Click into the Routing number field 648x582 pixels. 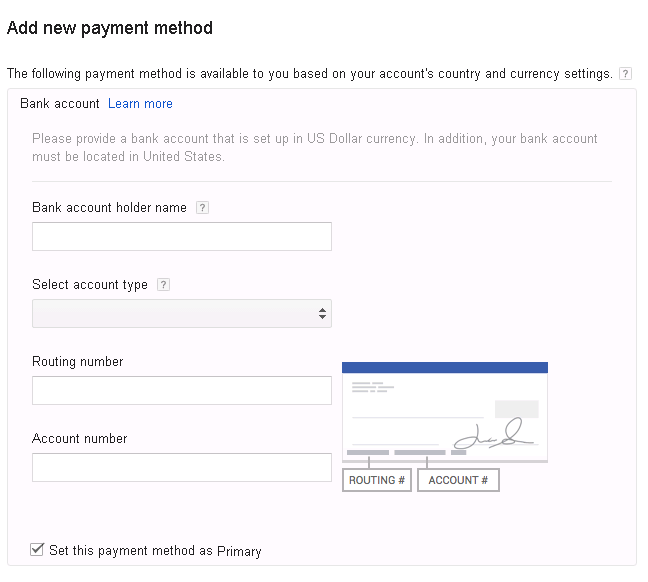tap(182, 390)
